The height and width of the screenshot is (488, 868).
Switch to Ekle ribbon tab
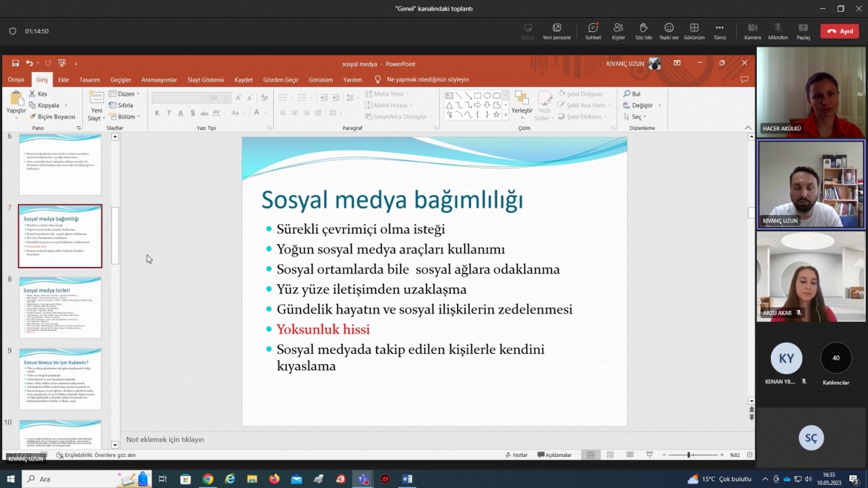(64, 79)
